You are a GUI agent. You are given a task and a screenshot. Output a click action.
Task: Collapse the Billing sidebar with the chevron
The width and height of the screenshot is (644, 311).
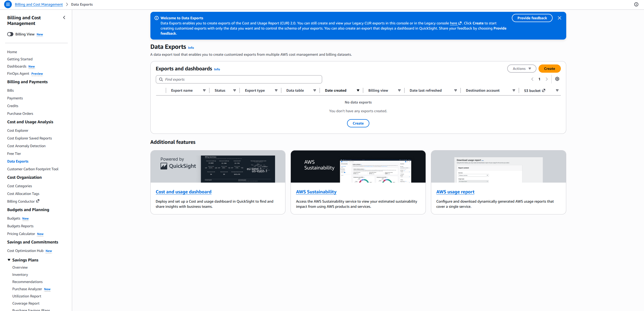64,17
